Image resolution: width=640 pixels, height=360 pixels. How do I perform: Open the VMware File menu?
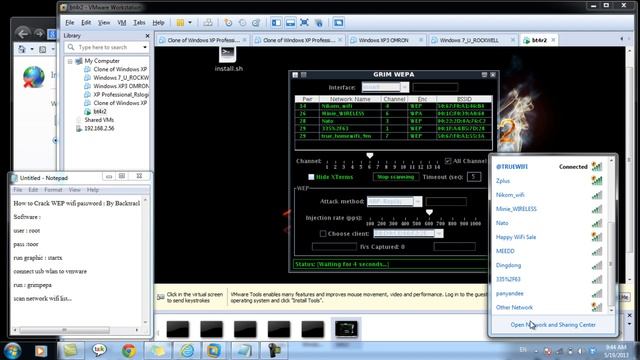point(69,23)
